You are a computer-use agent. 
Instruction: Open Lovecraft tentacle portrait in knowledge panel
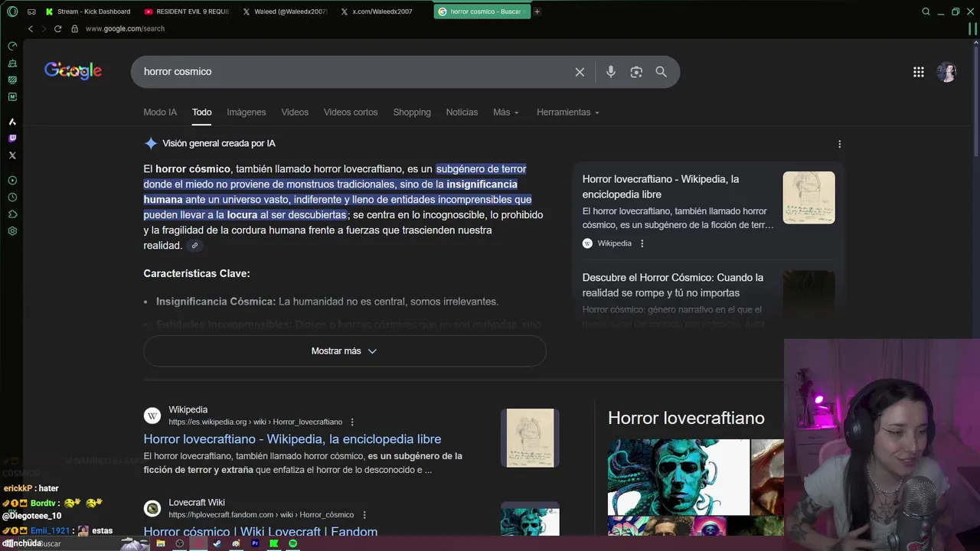678,477
